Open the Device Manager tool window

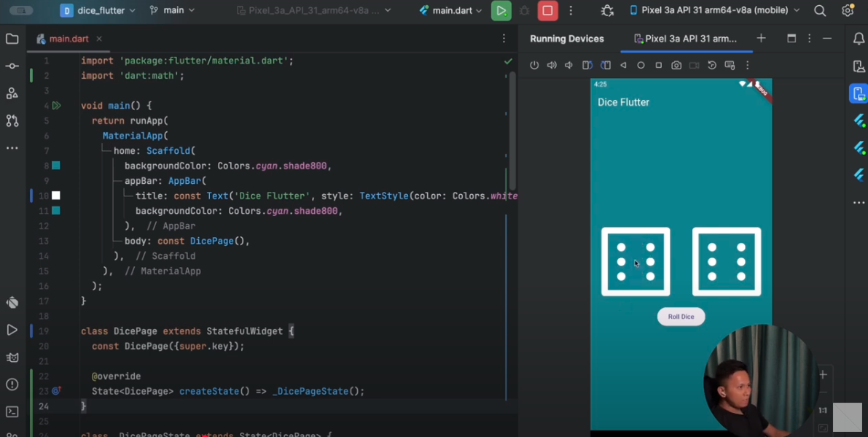(x=859, y=66)
